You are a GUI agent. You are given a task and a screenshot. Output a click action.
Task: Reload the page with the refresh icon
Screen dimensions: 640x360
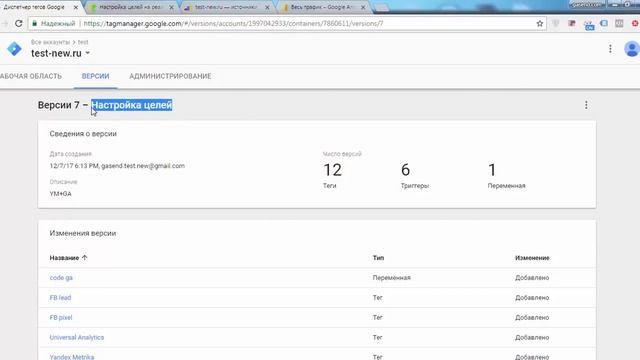coord(18,23)
